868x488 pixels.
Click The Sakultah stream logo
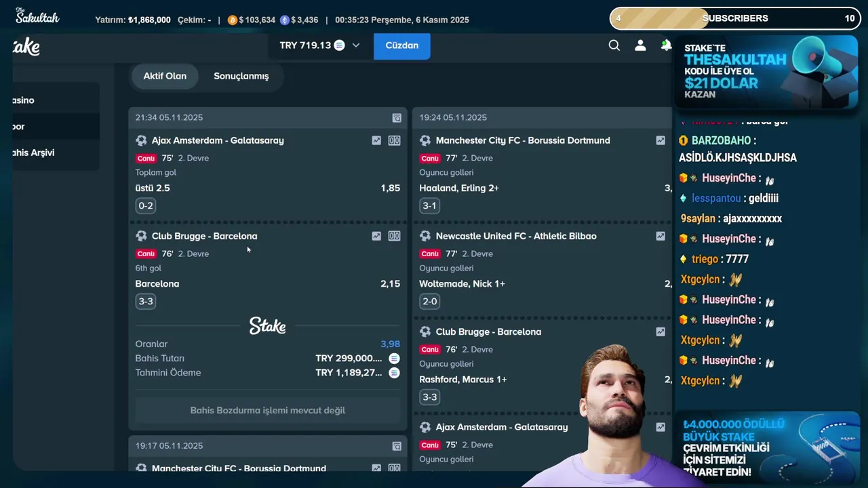37,16
